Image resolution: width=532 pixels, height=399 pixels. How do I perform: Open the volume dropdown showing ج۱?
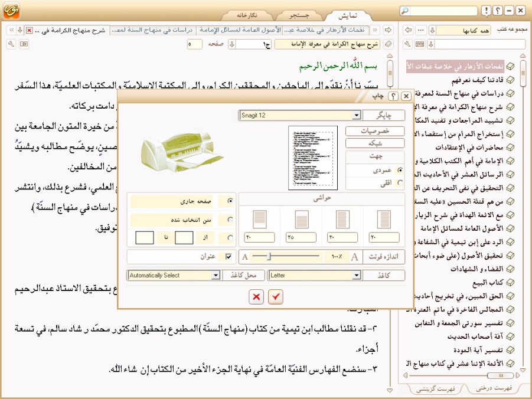click(232, 44)
